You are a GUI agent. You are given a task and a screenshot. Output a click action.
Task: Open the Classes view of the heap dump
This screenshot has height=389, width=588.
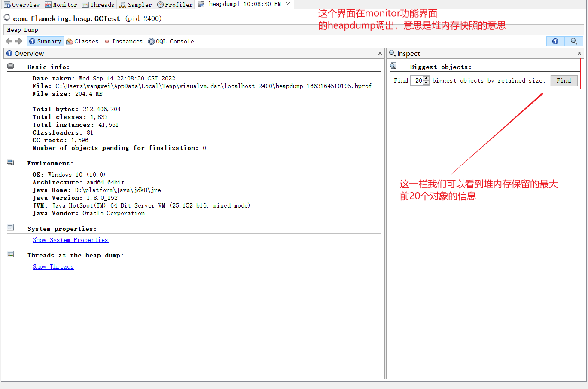pyautogui.click(x=82, y=41)
